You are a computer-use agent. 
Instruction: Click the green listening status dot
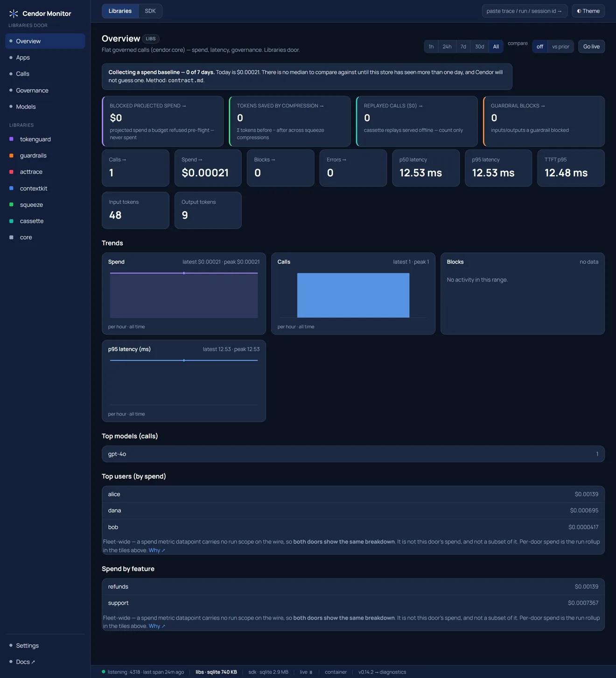[x=104, y=672]
